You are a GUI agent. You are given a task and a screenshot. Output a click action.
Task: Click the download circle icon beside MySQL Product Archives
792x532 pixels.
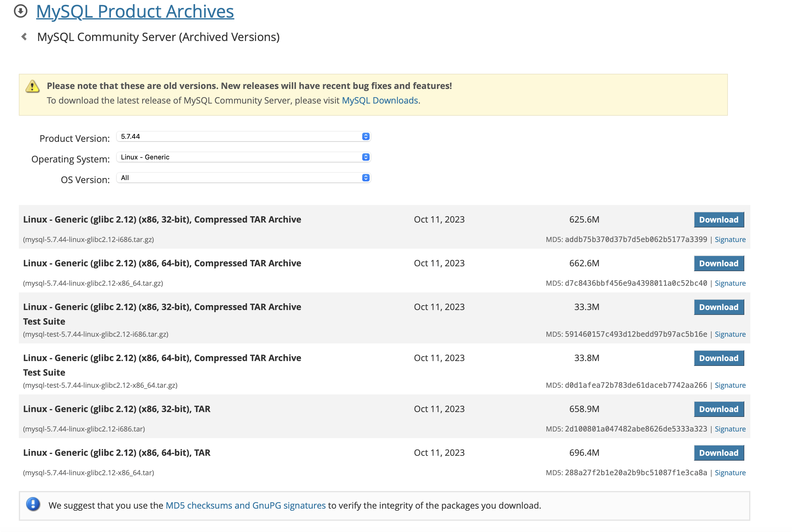point(21,11)
